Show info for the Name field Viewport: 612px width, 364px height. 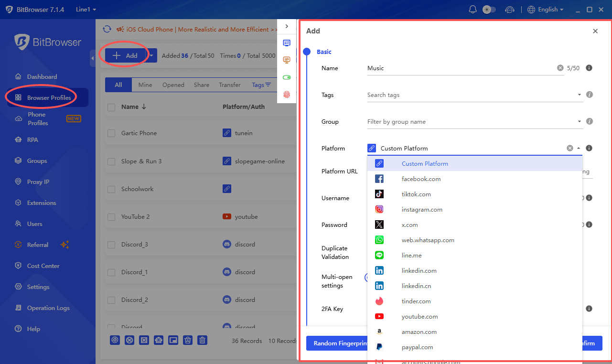[x=589, y=68]
